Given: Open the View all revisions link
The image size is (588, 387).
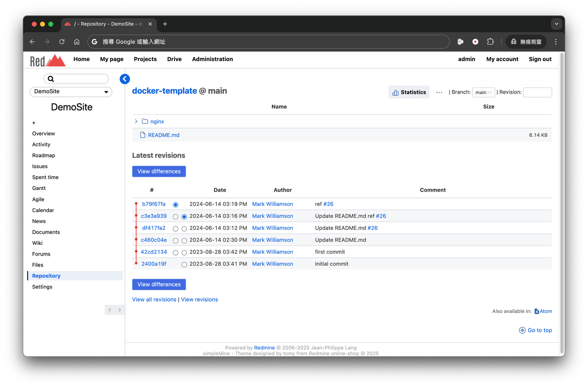Looking at the screenshot, I should point(154,299).
